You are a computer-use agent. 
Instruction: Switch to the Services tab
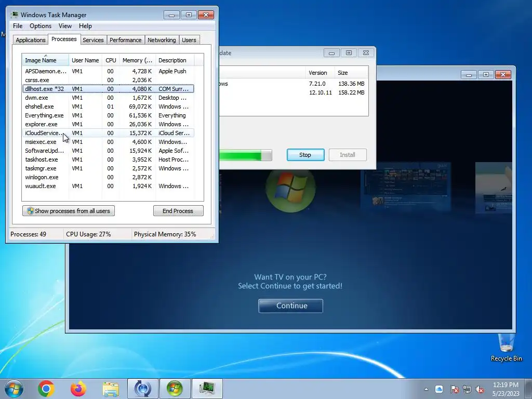point(93,40)
